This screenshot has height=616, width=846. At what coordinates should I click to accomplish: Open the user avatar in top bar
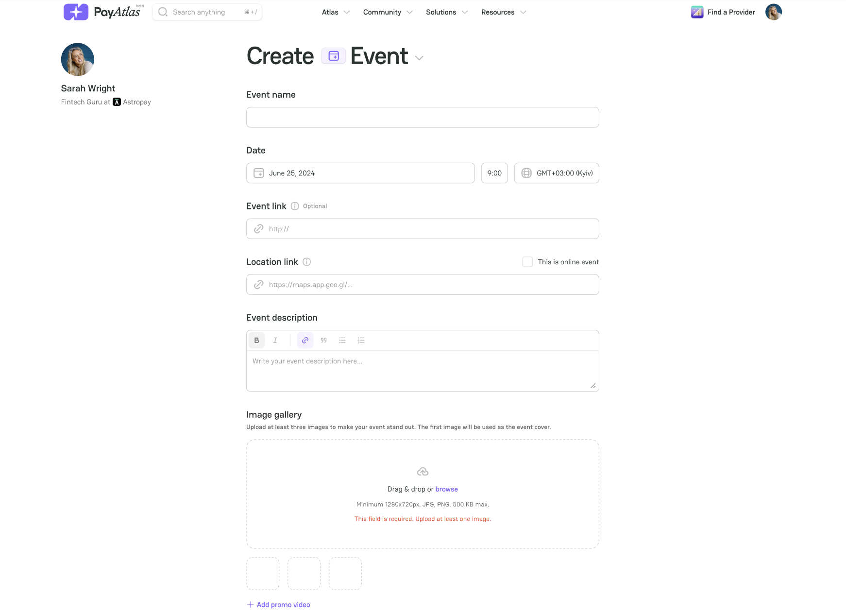point(773,12)
